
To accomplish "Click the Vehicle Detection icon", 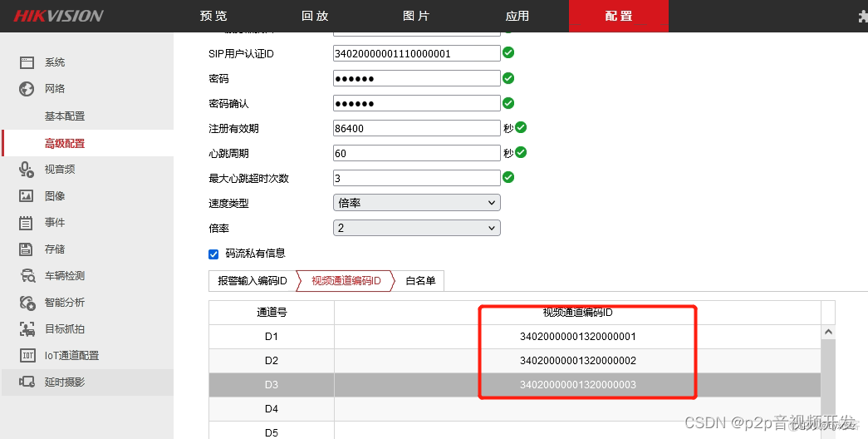I will pyautogui.click(x=27, y=275).
